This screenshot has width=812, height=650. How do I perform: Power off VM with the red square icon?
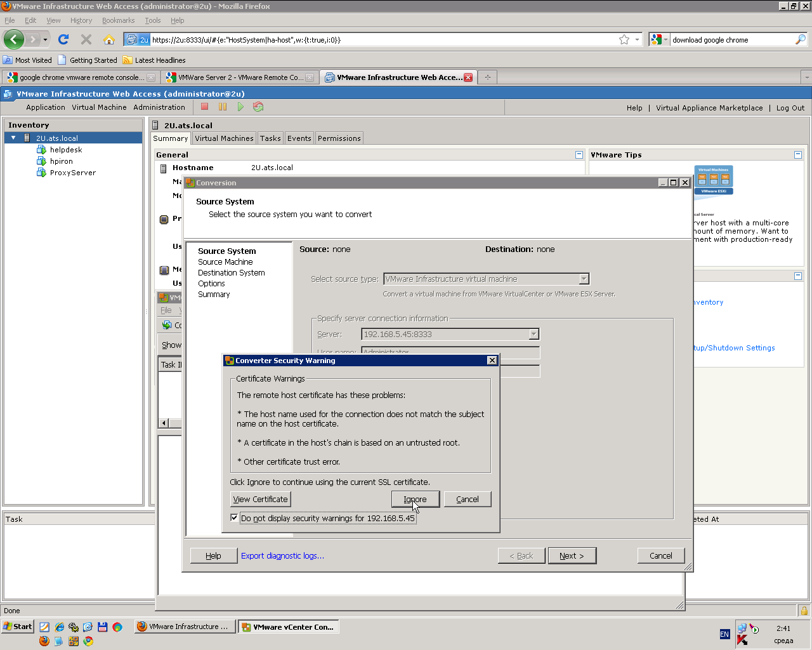(x=205, y=107)
